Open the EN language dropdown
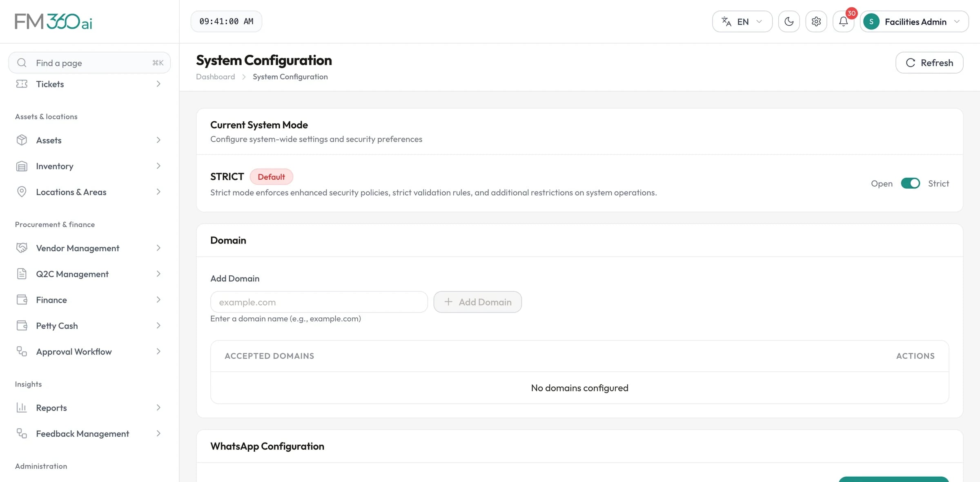The height and width of the screenshot is (482, 980). click(742, 22)
